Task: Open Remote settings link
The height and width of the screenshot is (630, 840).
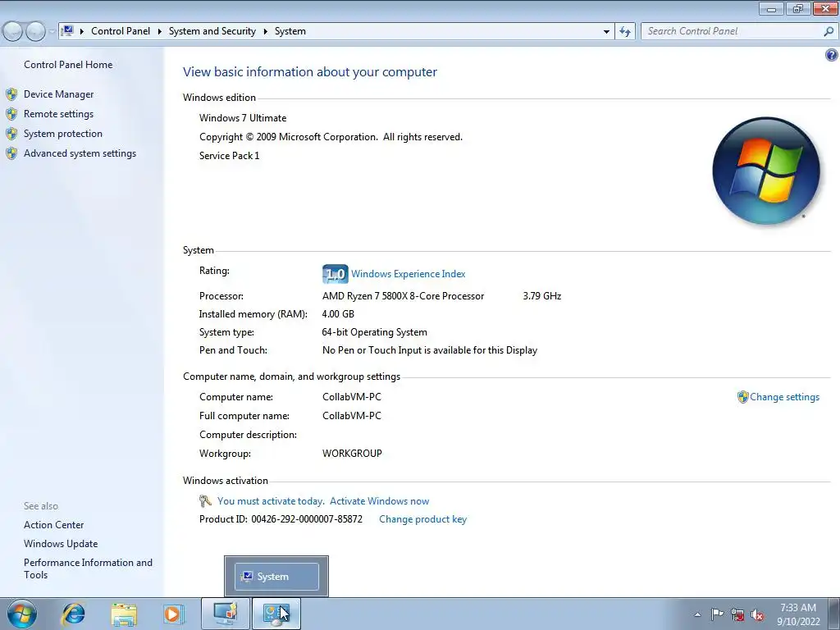Action: (58, 114)
